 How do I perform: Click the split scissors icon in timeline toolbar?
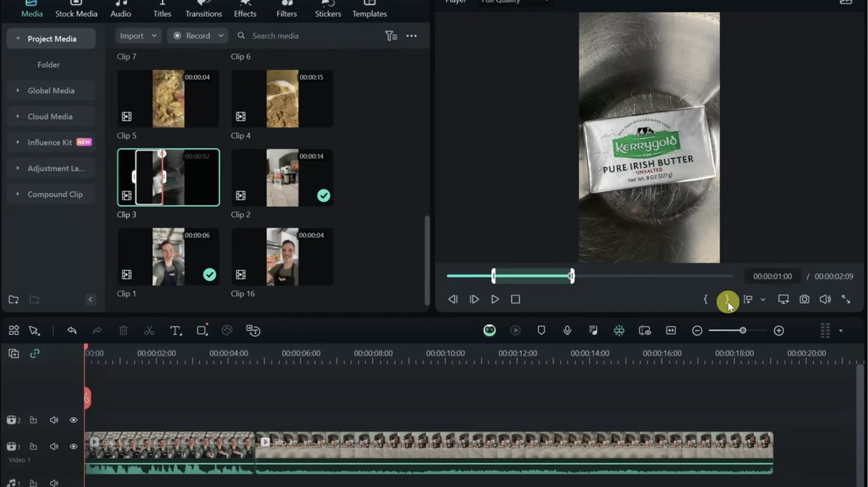click(x=149, y=331)
